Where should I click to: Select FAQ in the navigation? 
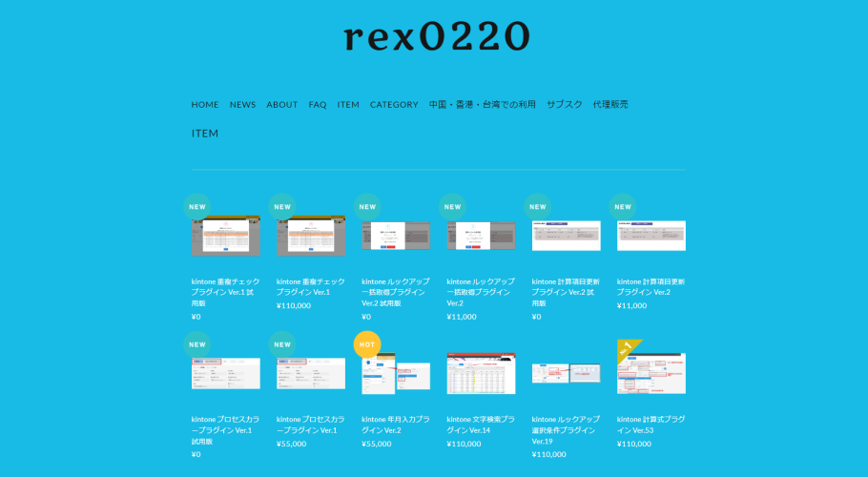click(x=318, y=105)
